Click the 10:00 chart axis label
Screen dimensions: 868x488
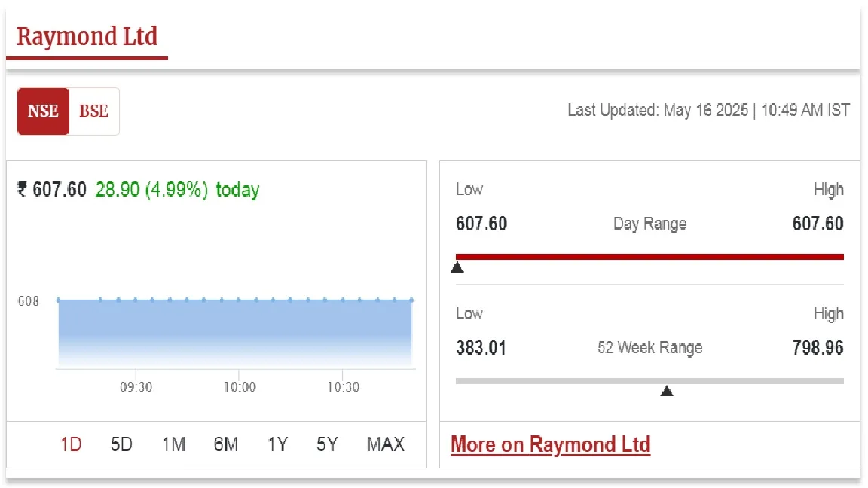pyautogui.click(x=240, y=387)
